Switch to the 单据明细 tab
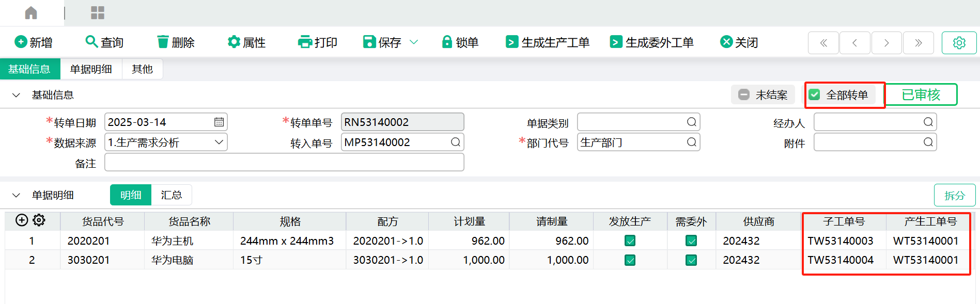980x304 pixels. 91,69
